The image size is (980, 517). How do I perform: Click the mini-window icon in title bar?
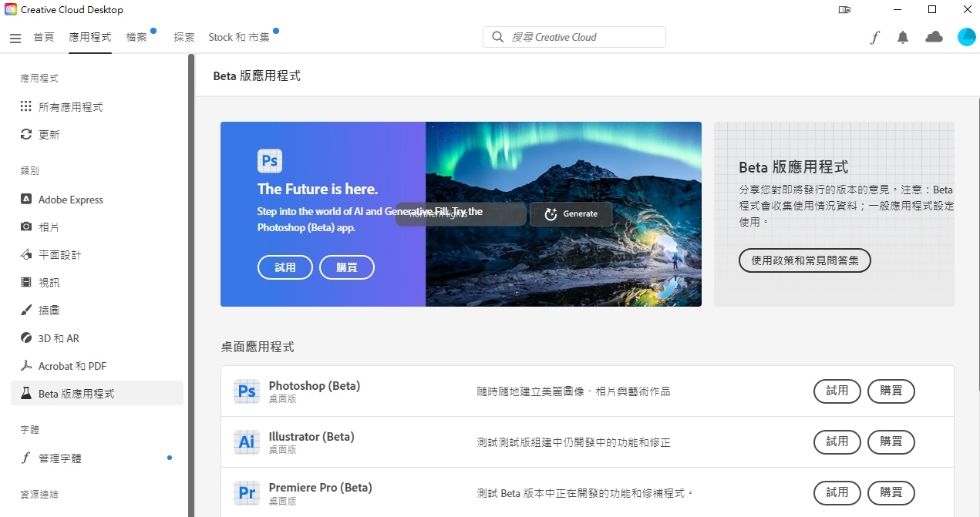(844, 10)
